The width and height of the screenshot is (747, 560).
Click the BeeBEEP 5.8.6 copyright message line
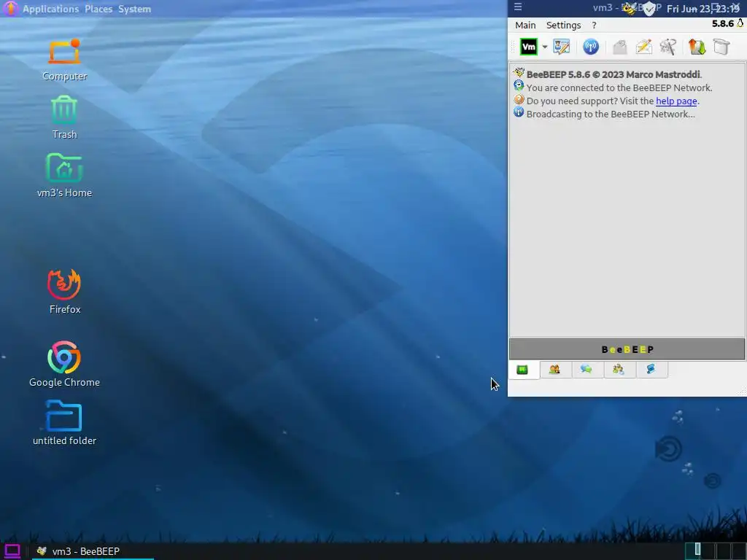(x=614, y=74)
